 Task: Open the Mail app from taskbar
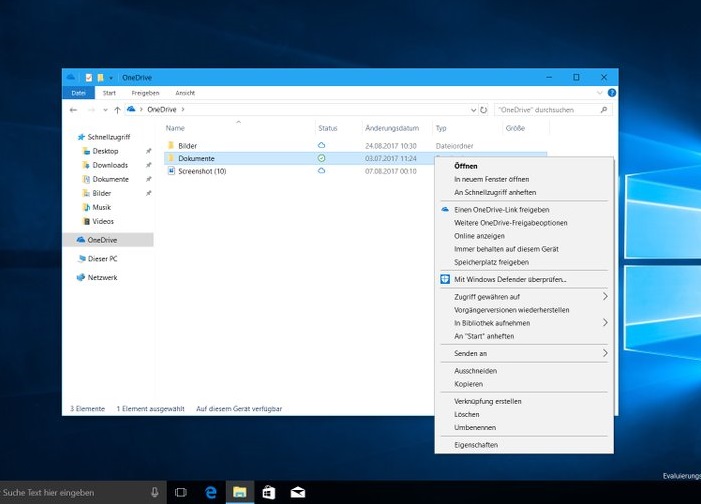[297, 492]
